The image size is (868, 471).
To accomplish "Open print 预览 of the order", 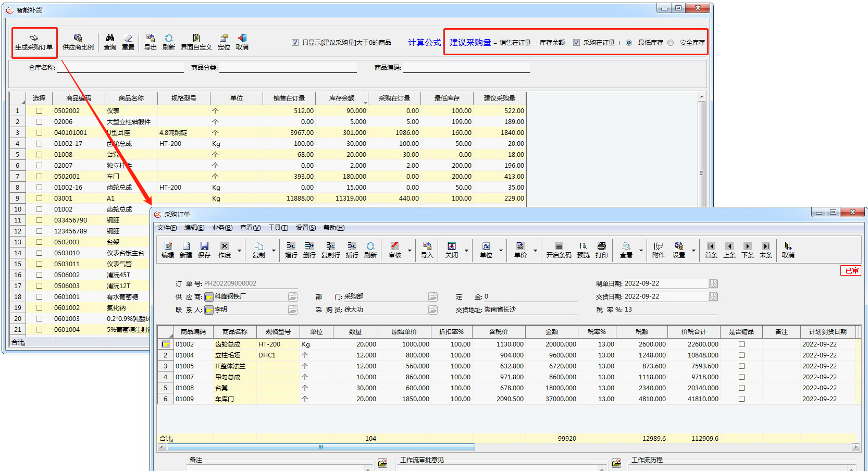I will tap(584, 250).
